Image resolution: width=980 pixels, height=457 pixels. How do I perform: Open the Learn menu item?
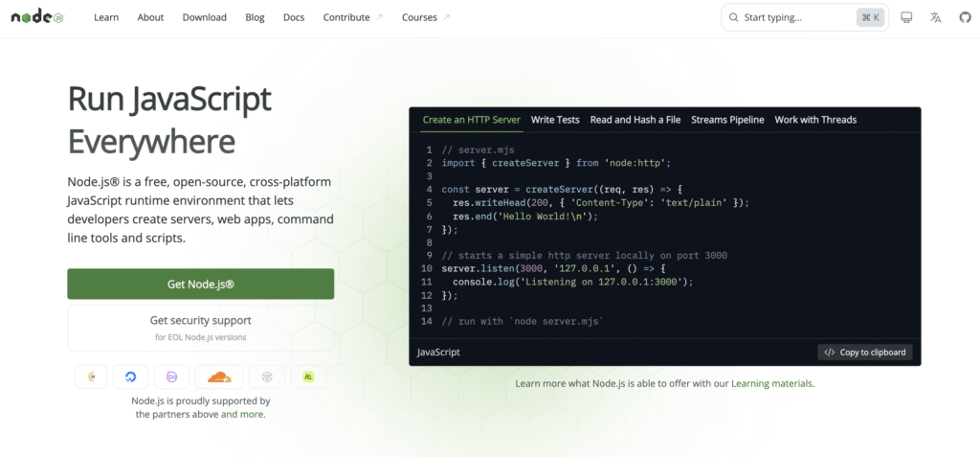point(106,17)
